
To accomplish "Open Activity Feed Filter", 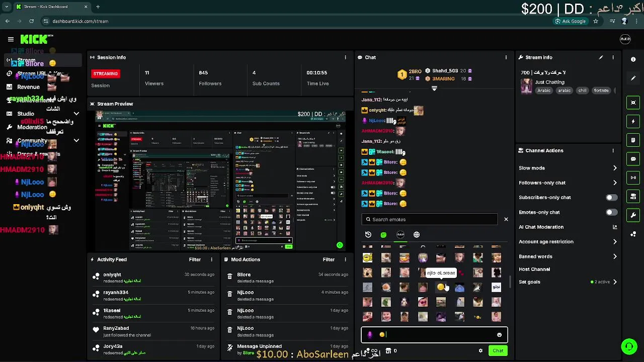I will tap(195, 259).
